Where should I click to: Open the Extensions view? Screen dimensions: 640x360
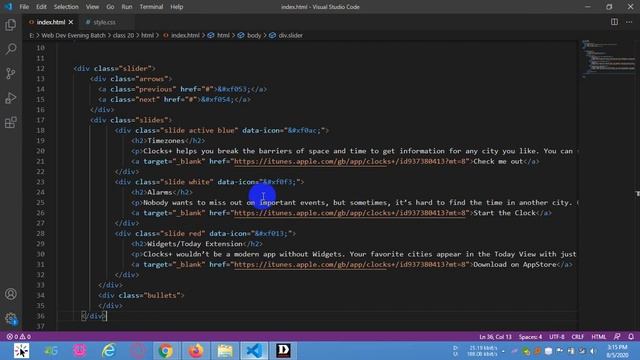[x=11, y=122]
